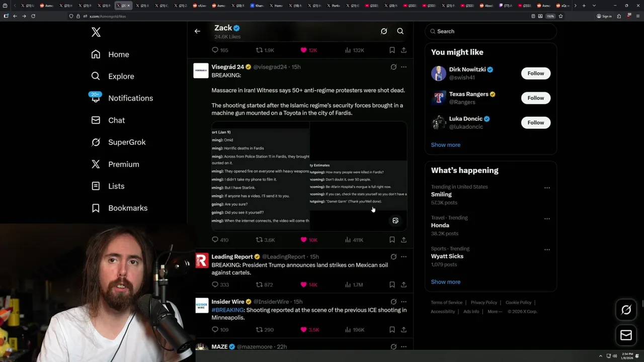The width and height of the screenshot is (644, 362).
Task: Share the Leading Report post
Action: click(x=404, y=285)
